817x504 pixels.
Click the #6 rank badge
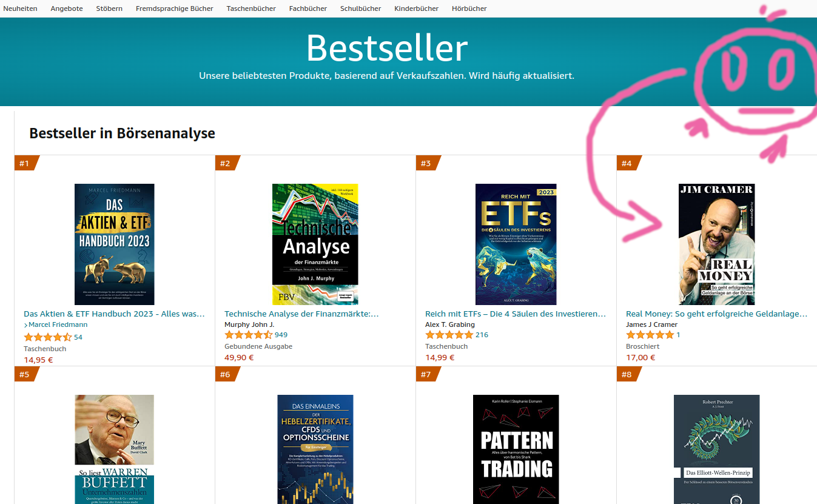tap(226, 374)
